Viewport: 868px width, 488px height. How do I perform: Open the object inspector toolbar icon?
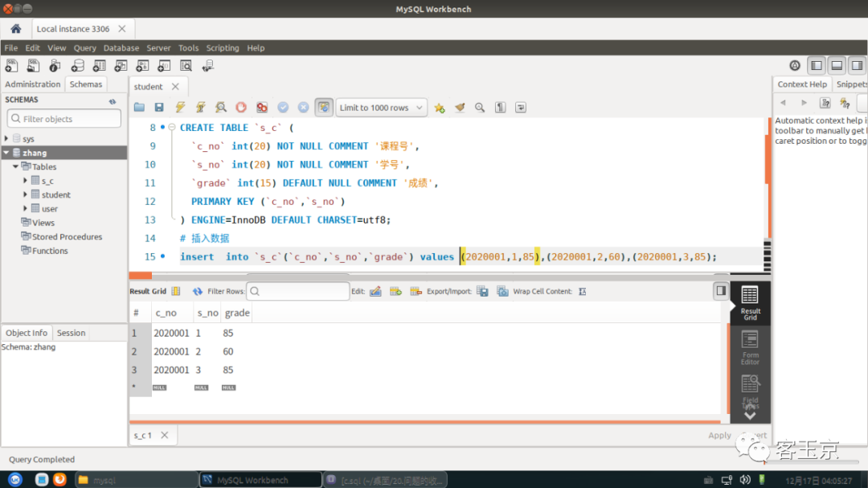click(55, 66)
